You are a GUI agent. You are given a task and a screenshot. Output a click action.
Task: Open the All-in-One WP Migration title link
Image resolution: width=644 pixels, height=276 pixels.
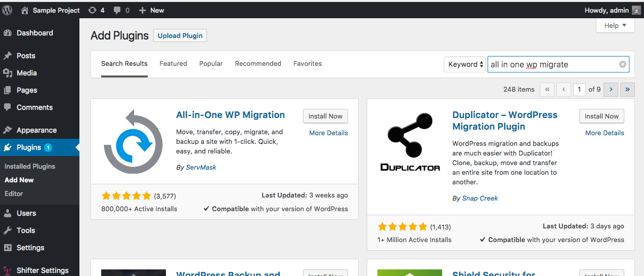pos(230,115)
